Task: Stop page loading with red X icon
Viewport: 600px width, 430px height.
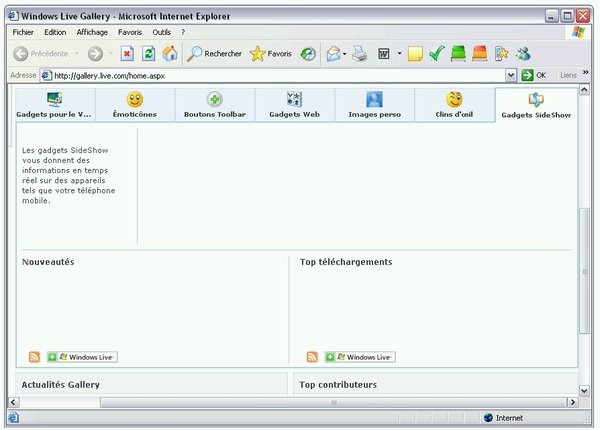Action: [127, 54]
